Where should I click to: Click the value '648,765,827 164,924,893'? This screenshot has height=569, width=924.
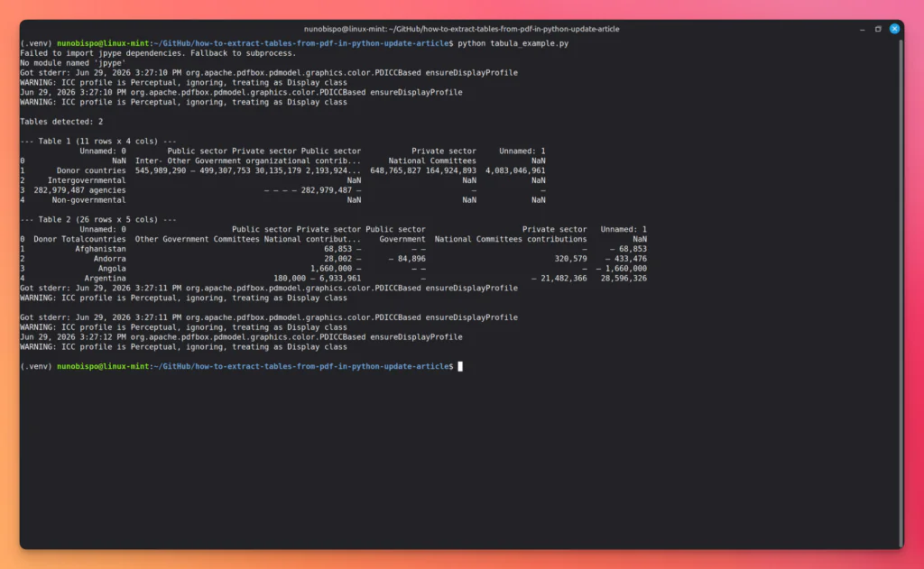tap(423, 170)
